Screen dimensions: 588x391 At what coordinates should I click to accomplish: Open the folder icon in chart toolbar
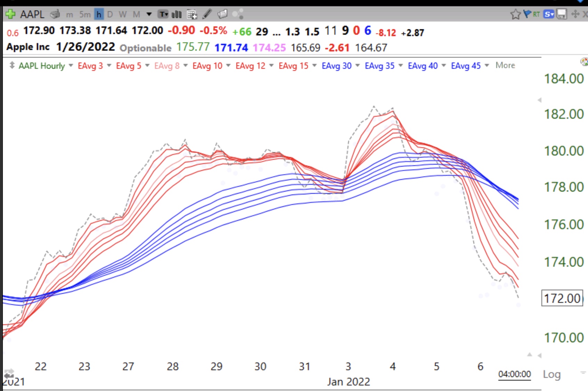[x=222, y=14]
